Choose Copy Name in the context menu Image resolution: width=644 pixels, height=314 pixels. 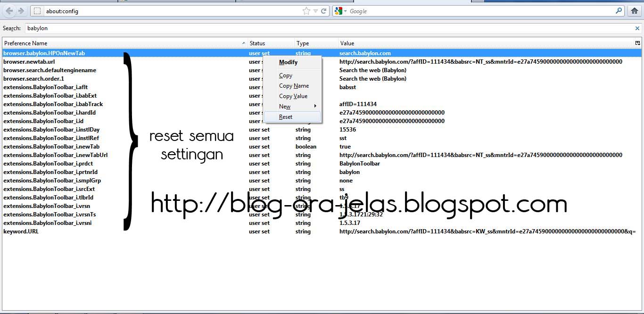[292, 86]
